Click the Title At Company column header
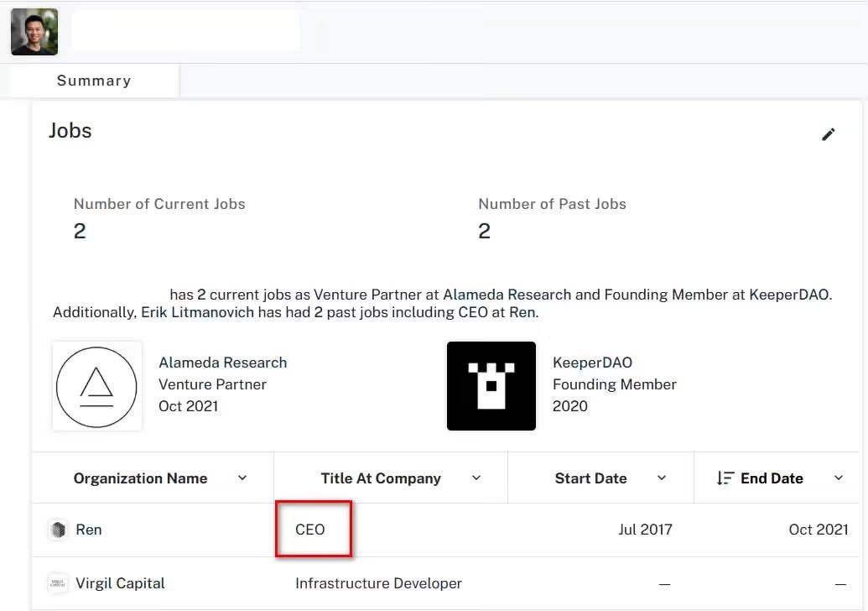 coord(381,478)
